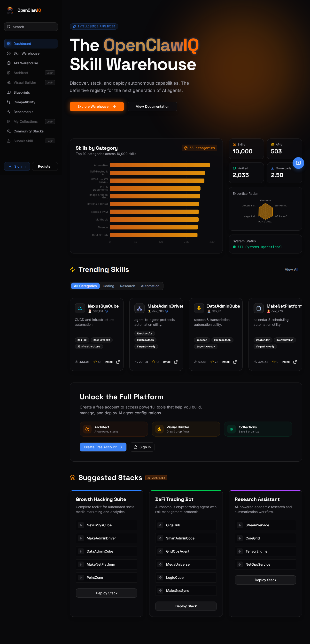
Task: Focus the Search input field
Action: 31,27
